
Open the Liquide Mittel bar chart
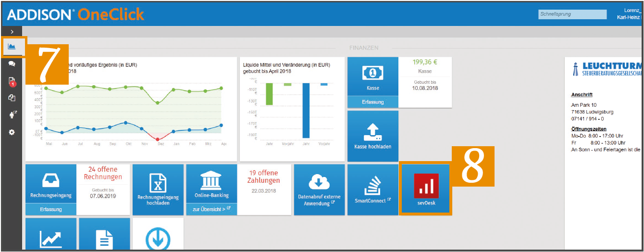[x=292, y=109]
